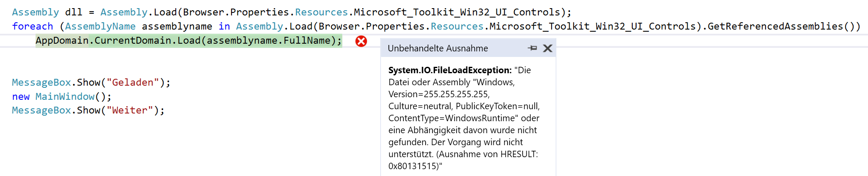Click the in keyword of the foreach
This screenshot has height=176, width=868.
pyautogui.click(x=224, y=27)
